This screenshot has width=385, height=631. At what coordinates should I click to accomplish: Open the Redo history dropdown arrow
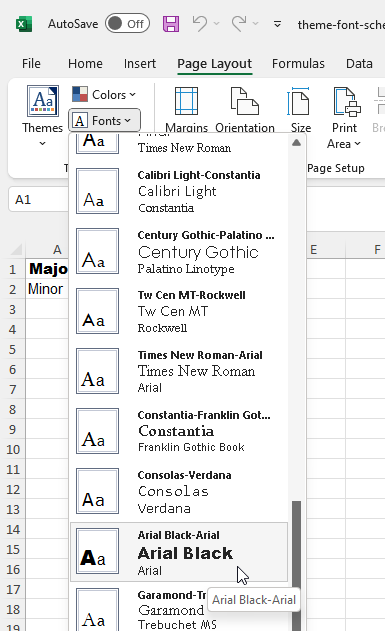255,24
